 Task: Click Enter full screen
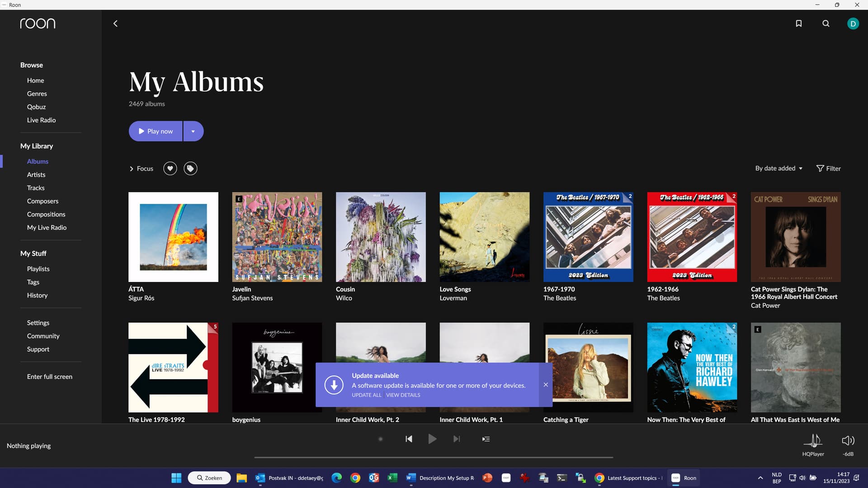point(49,376)
